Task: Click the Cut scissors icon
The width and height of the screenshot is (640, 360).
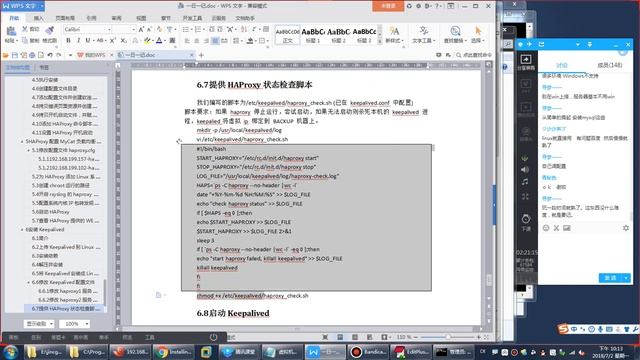Action: [x=25, y=29]
